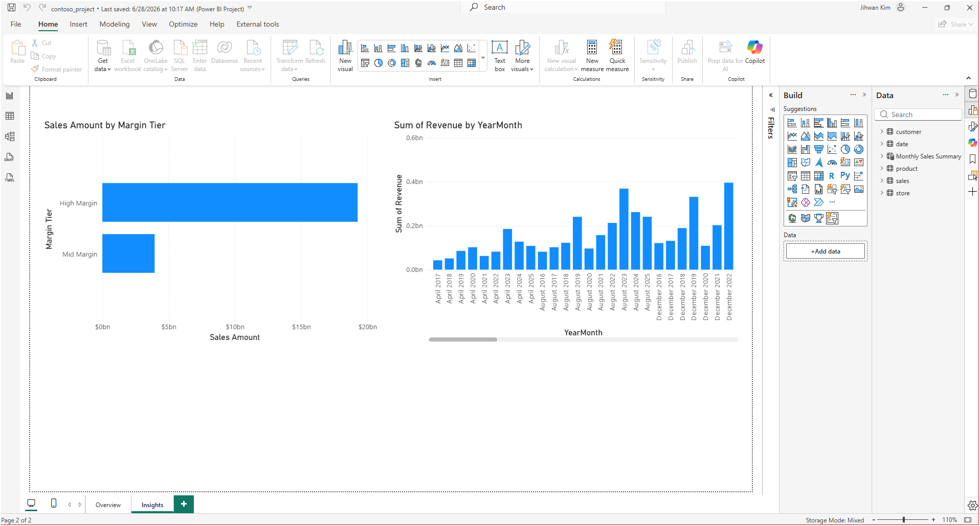Click Save icon in title bar

(11, 8)
